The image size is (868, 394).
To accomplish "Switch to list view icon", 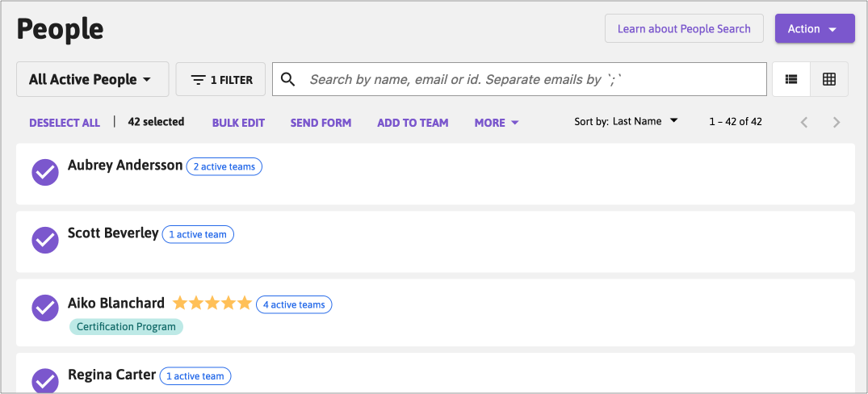I will [x=791, y=79].
